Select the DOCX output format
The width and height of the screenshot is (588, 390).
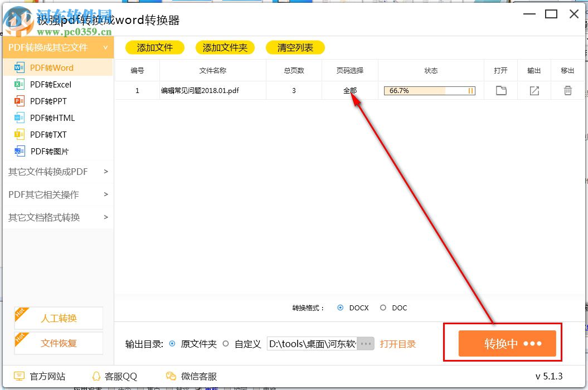pyautogui.click(x=340, y=308)
